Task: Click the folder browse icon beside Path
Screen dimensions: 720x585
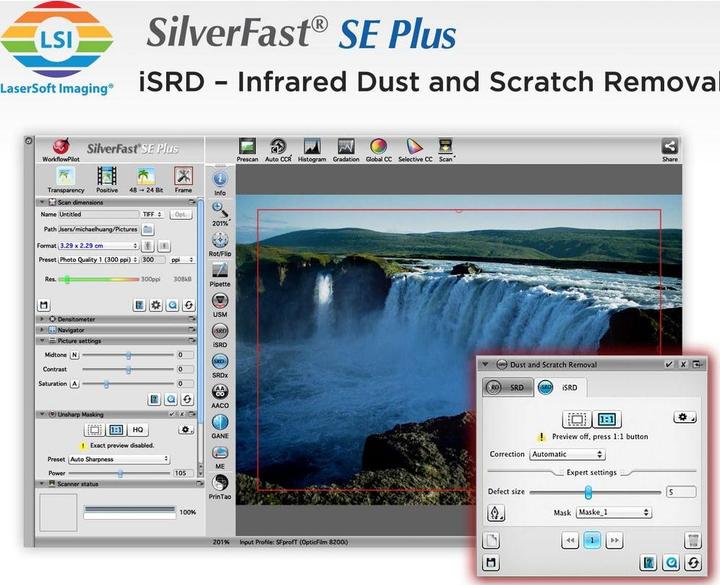Action: [147, 229]
